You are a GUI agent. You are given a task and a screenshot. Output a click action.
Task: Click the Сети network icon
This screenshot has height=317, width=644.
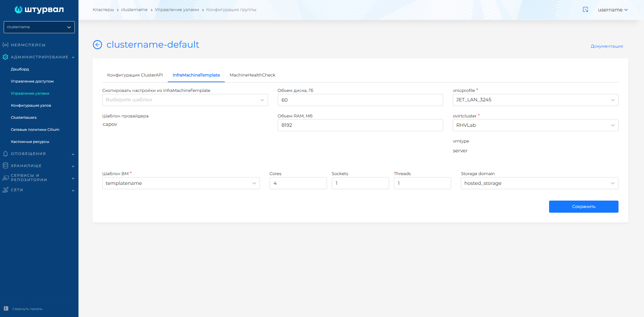click(5, 190)
